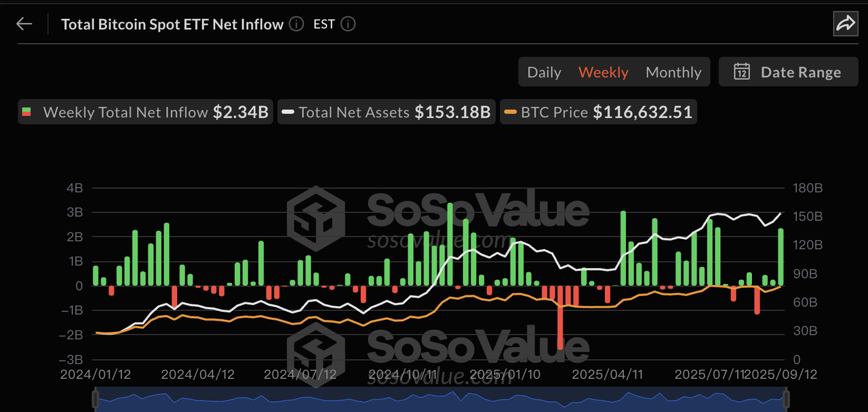This screenshot has width=868, height=412.
Task: Click the latest green bar at far right
Action: coord(781,257)
